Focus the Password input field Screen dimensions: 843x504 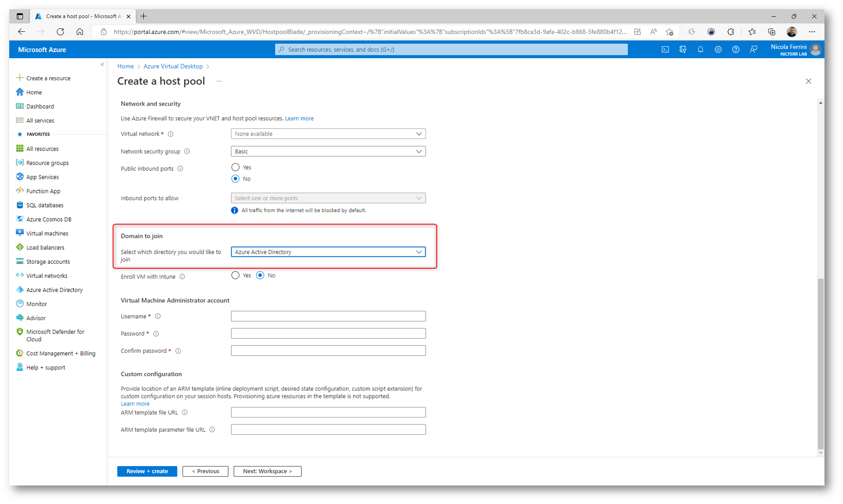pyautogui.click(x=328, y=334)
